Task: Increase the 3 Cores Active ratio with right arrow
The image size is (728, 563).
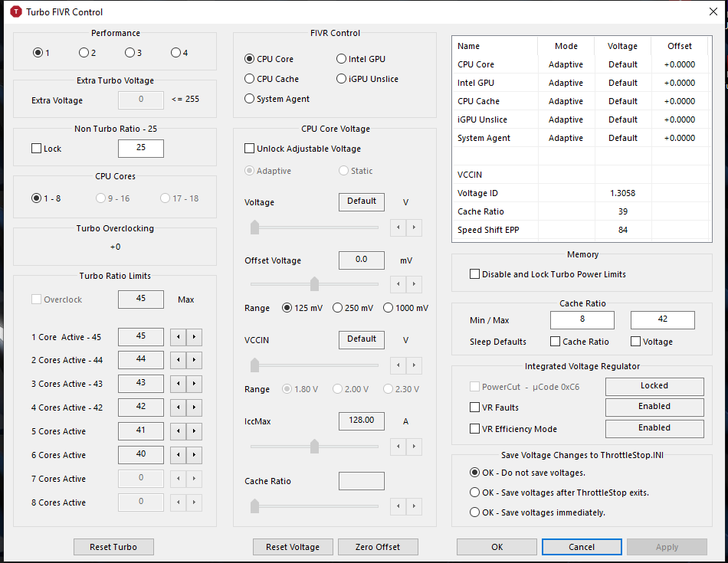Action: pos(194,384)
